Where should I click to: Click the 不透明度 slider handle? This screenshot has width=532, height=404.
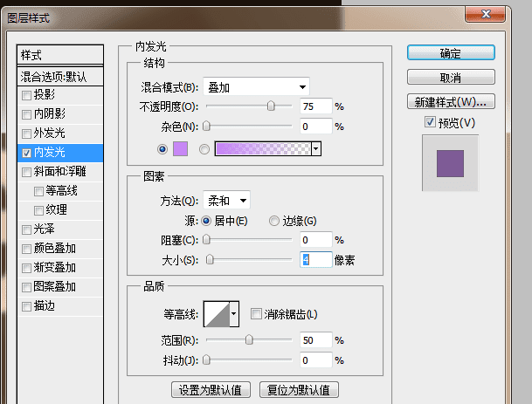[271, 106]
